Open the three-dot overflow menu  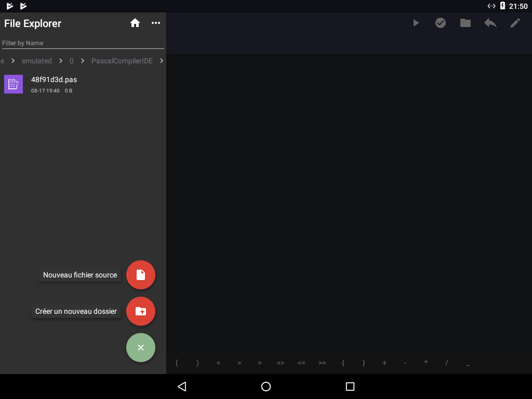pyautogui.click(x=156, y=23)
